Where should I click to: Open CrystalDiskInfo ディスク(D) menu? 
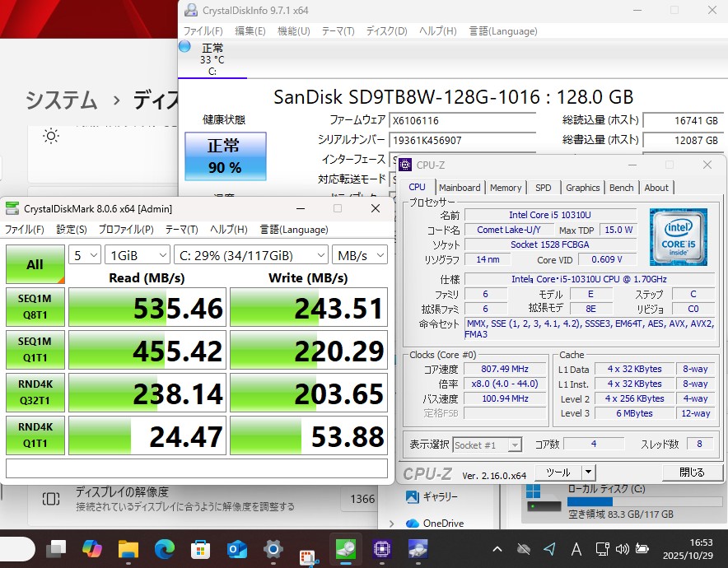click(x=387, y=31)
